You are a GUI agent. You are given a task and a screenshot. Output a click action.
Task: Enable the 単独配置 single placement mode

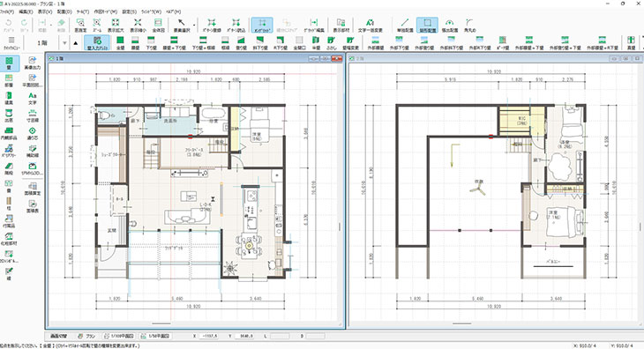[x=405, y=26]
